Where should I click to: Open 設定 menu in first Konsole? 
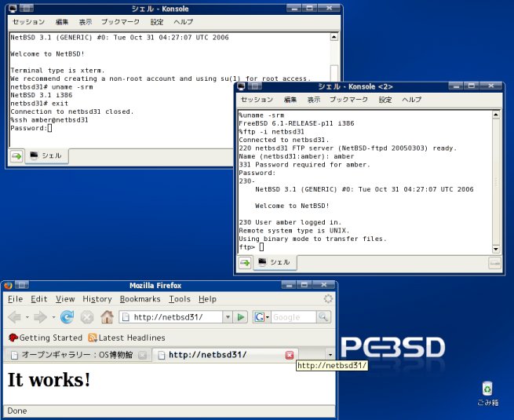coord(157,22)
